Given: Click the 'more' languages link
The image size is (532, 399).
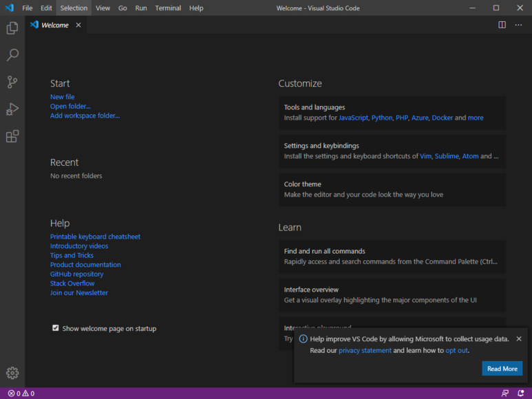Looking at the screenshot, I should (x=476, y=118).
